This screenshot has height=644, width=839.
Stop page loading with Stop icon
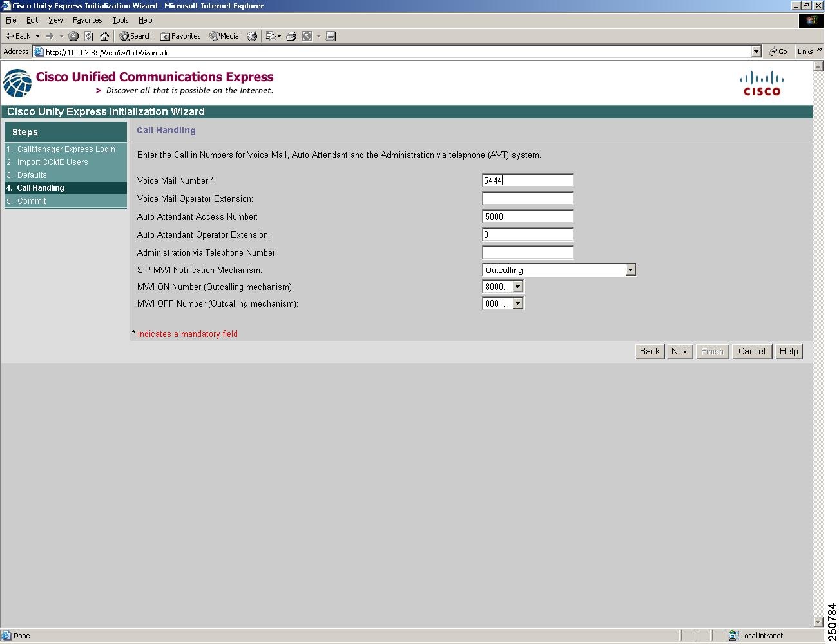(x=73, y=36)
